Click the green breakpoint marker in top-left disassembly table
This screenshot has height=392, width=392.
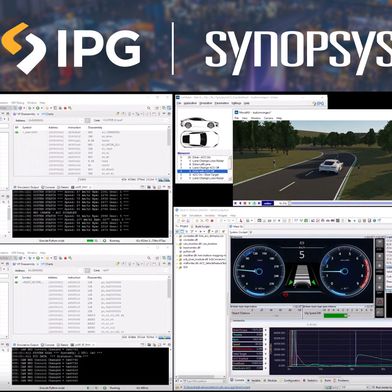(17, 132)
